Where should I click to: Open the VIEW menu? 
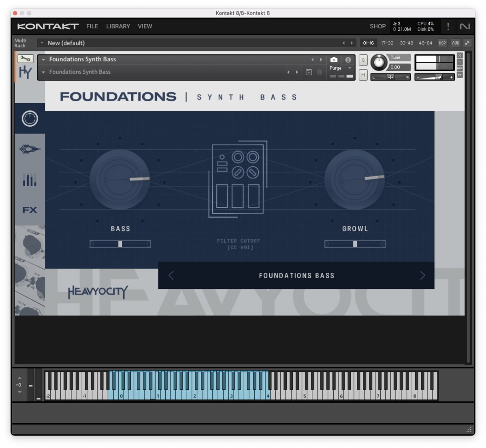click(x=145, y=26)
